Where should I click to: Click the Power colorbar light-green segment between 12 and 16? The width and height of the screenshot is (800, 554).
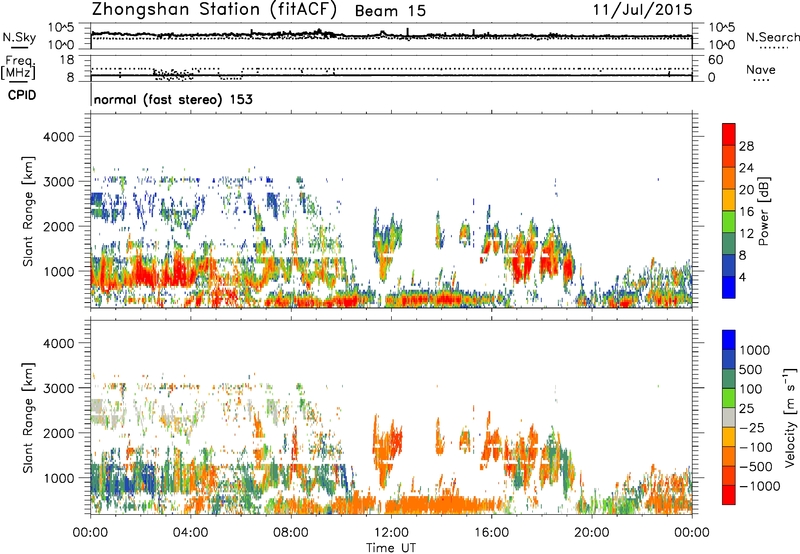(729, 222)
